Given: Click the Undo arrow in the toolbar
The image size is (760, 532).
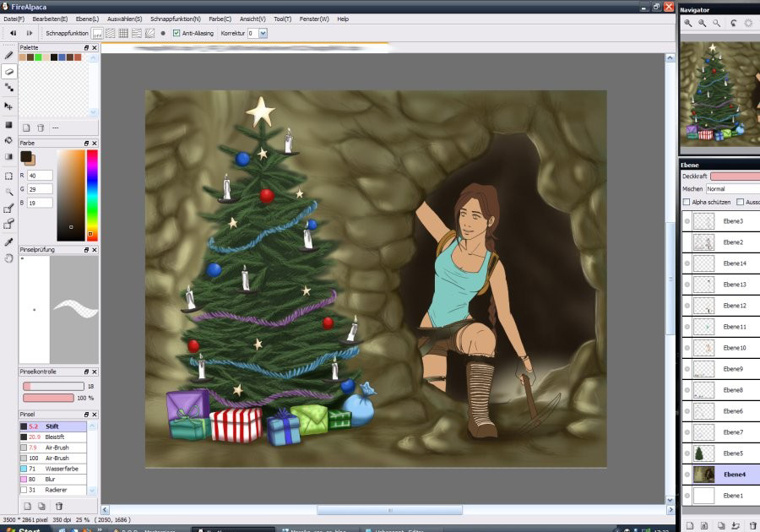Looking at the screenshot, I should (x=13, y=34).
